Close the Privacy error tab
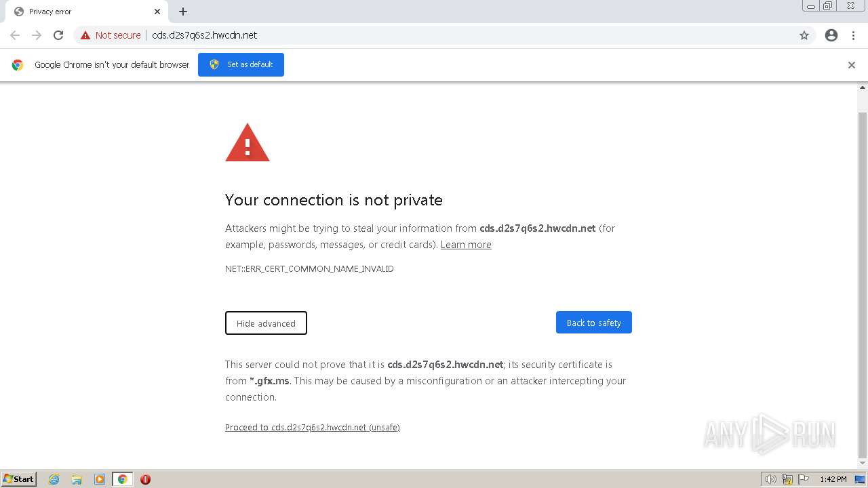 157,12
